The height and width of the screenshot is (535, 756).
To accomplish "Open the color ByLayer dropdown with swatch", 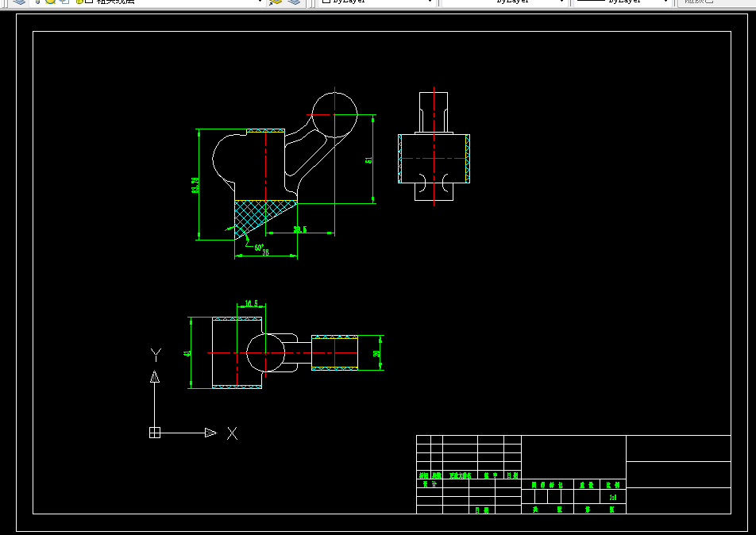I will pyautogui.click(x=377, y=2).
